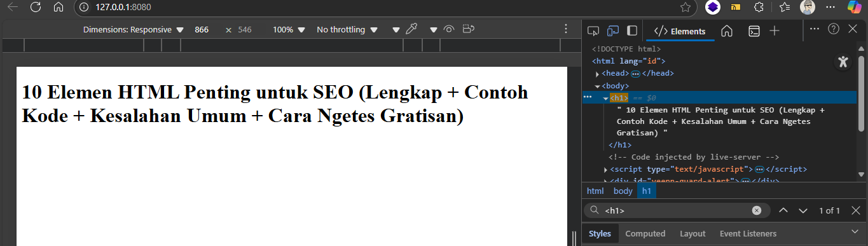Switch to the Event Listeners tab
The image size is (868, 246).
pyautogui.click(x=748, y=234)
